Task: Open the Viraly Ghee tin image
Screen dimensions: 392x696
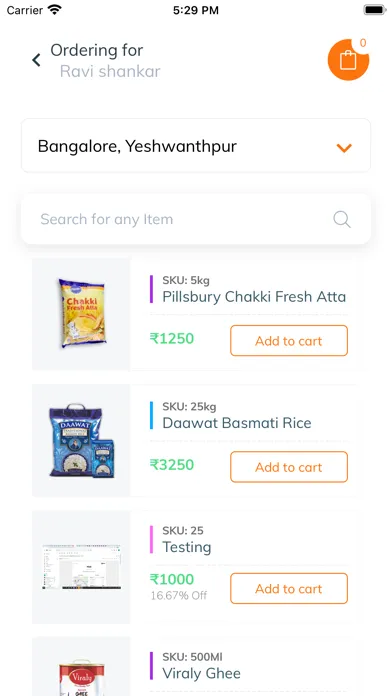Action: tap(82, 677)
